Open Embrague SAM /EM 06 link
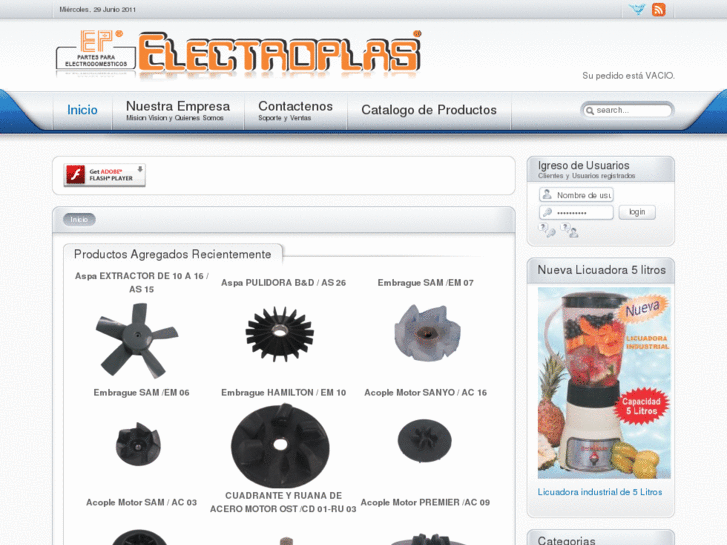This screenshot has width=727, height=545. 141,392
